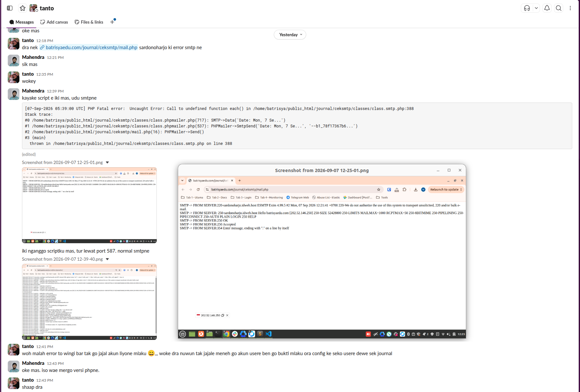Open first screenshot thumbnail 12-25-01
Viewport: 580px width, 392px height.
point(89,205)
